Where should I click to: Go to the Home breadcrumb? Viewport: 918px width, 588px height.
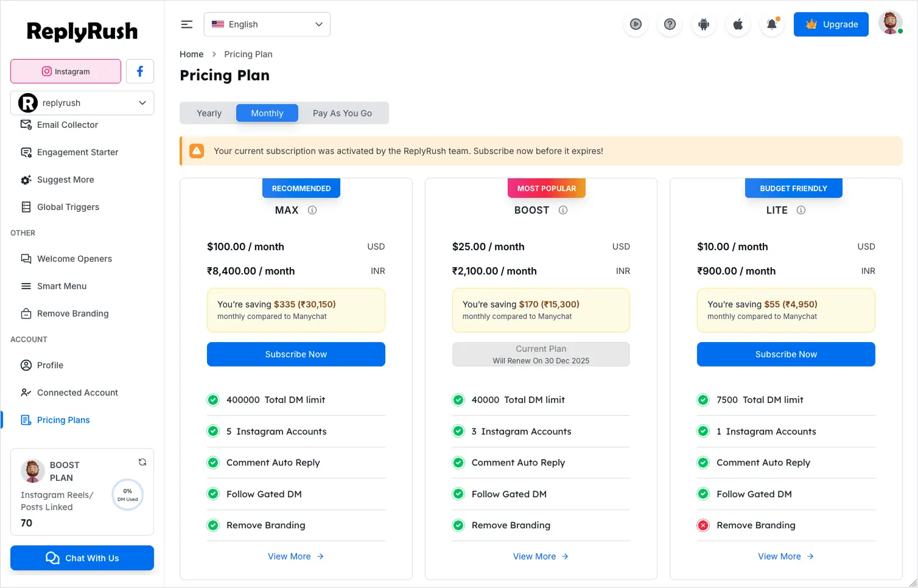coord(192,54)
